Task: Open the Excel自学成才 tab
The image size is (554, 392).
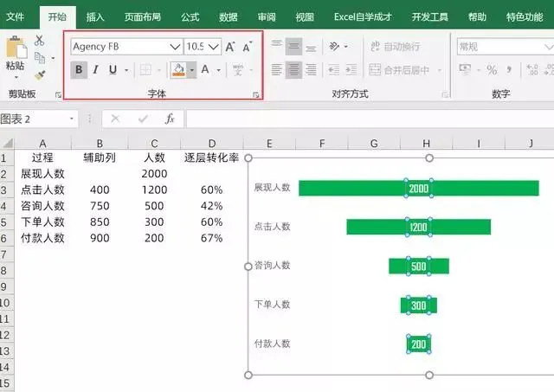Action: [x=363, y=16]
